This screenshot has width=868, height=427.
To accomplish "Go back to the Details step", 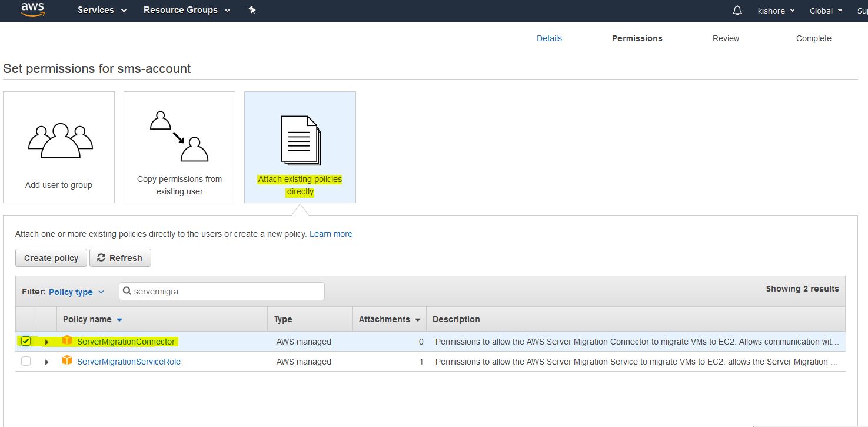I will 549,38.
